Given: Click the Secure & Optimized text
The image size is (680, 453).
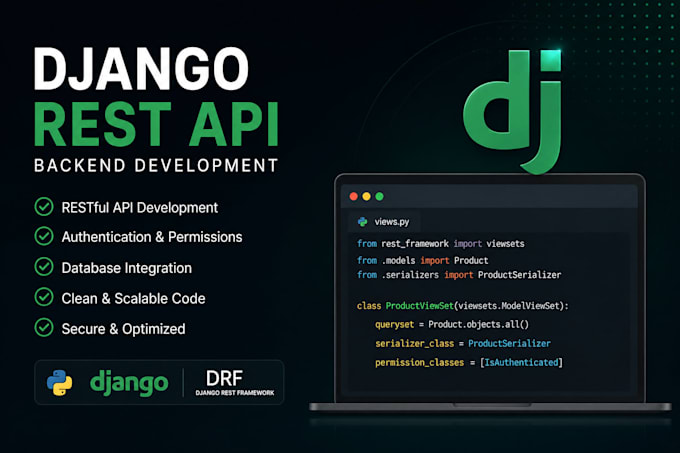Looking at the screenshot, I should pyautogui.click(x=124, y=329).
